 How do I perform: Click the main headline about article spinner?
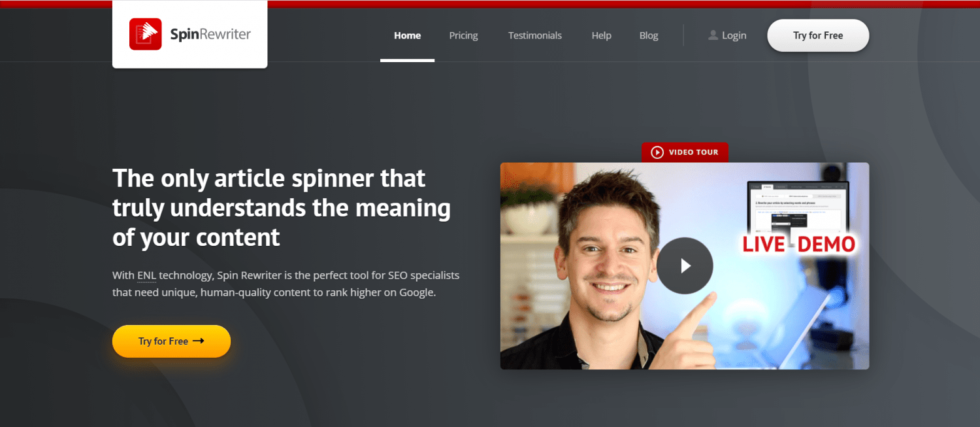point(282,207)
